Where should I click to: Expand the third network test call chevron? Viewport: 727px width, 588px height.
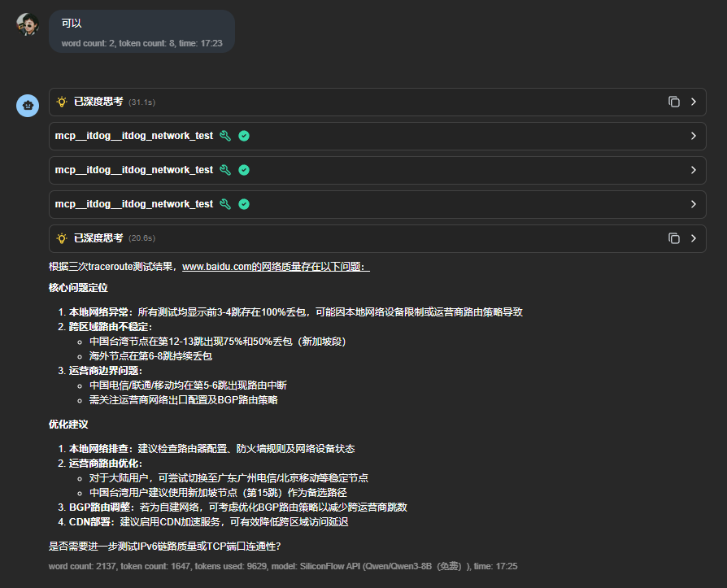(x=693, y=204)
